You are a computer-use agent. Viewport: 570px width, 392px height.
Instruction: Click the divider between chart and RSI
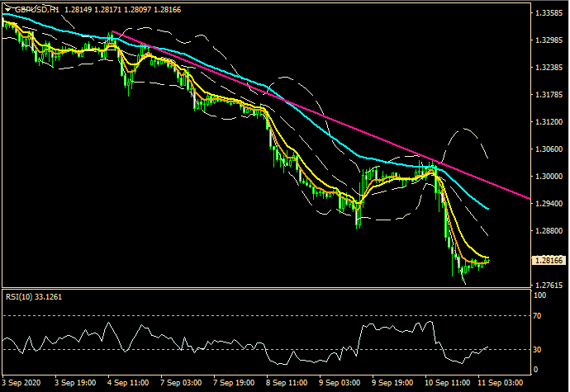click(x=264, y=289)
